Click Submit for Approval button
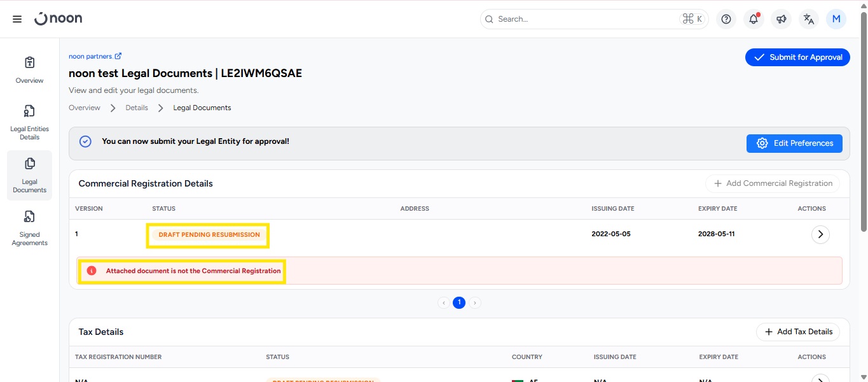The image size is (868, 382). (x=797, y=57)
